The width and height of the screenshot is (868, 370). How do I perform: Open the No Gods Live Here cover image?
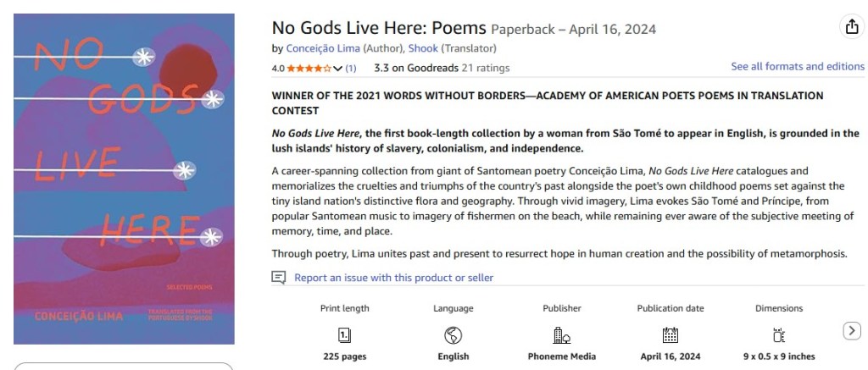pyautogui.click(x=124, y=179)
